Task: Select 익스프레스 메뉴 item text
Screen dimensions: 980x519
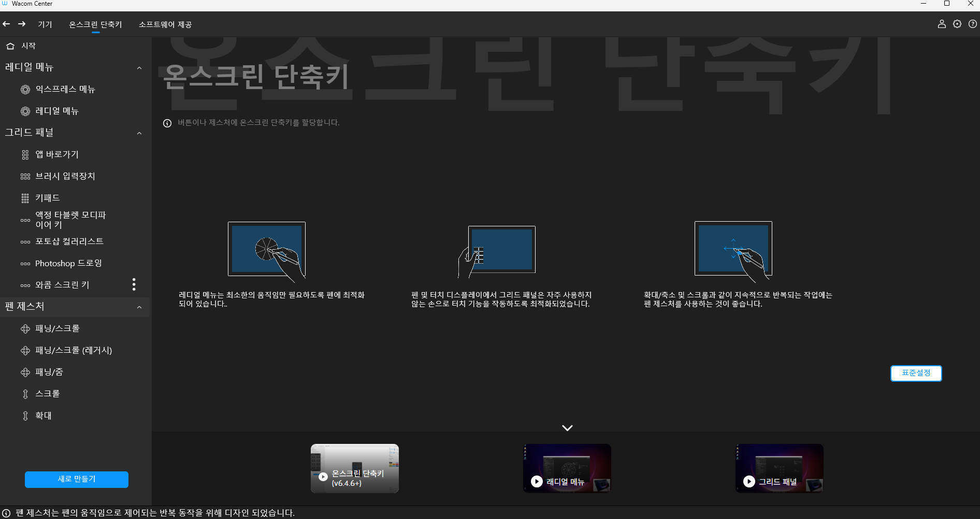Action: (65, 89)
